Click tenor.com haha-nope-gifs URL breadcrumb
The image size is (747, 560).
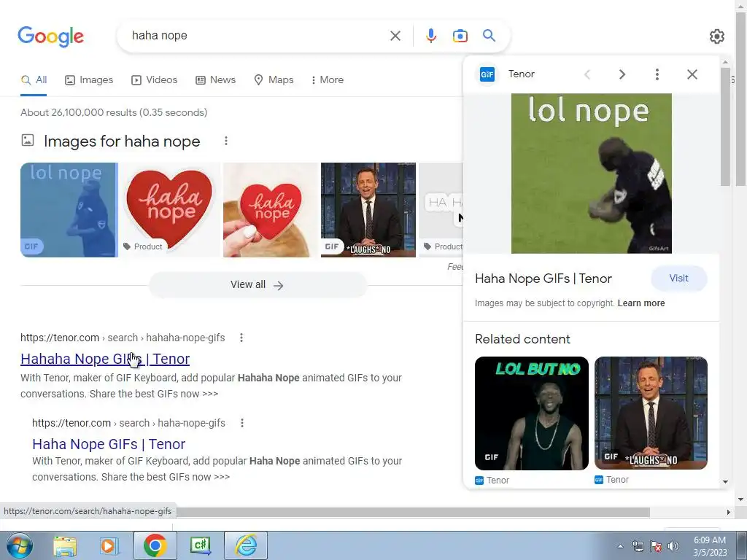pyautogui.click(x=128, y=424)
